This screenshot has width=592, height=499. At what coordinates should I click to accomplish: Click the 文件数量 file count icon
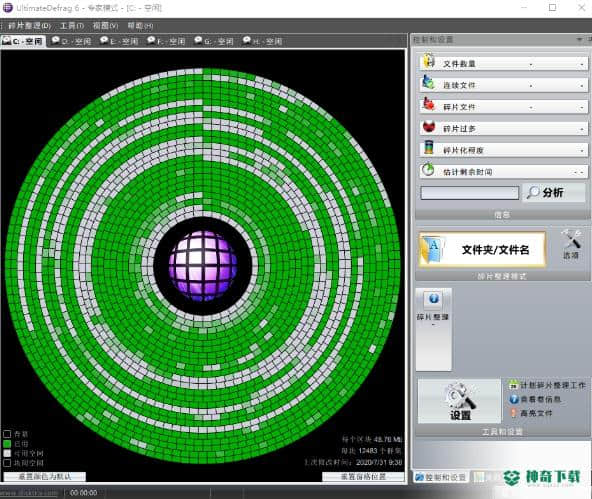click(x=429, y=61)
